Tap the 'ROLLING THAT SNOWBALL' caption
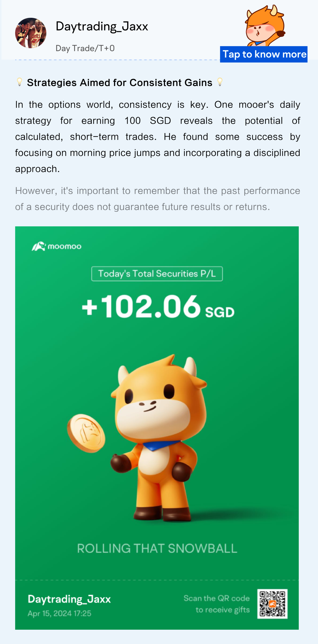The height and width of the screenshot is (644, 318). (157, 548)
